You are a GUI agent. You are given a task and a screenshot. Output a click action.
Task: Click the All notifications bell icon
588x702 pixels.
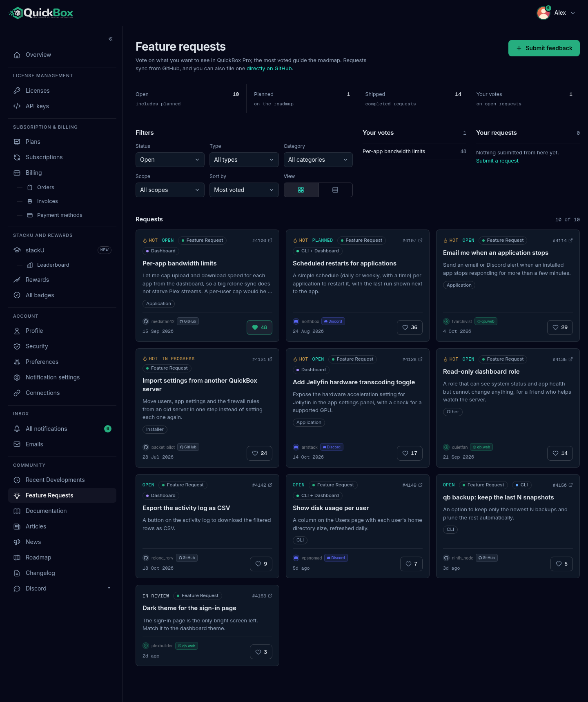(x=17, y=429)
